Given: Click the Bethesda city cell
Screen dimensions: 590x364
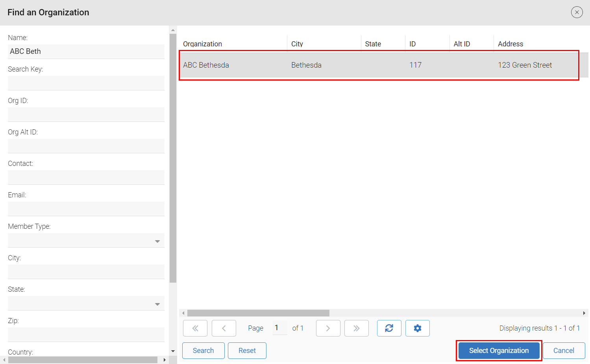Looking at the screenshot, I should (306, 65).
